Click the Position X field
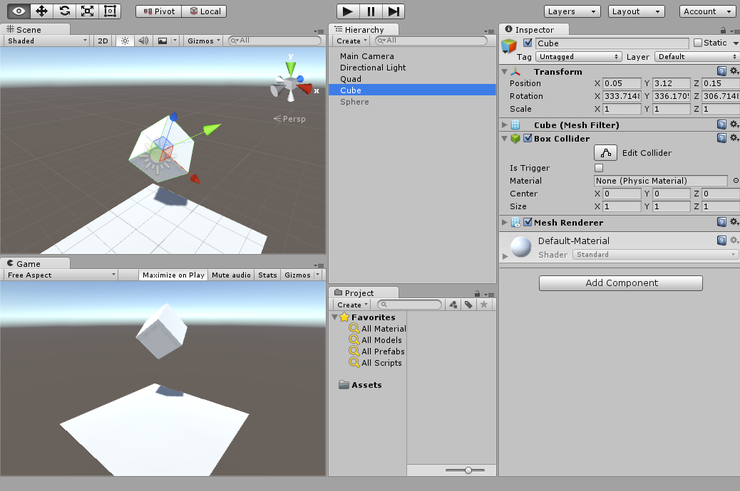 pos(622,83)
